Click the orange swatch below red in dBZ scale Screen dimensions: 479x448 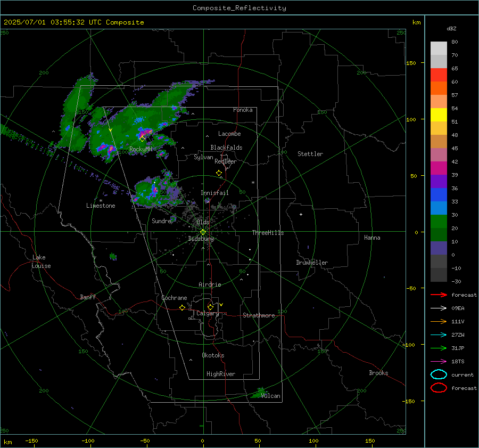439,88
